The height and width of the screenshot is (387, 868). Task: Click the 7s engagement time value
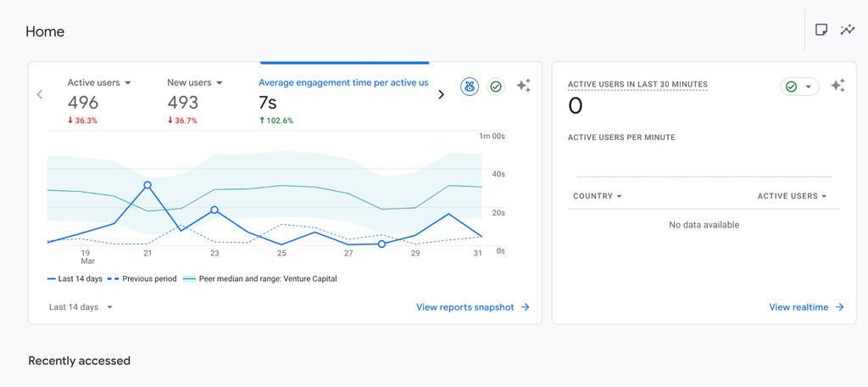pos(268,103)
